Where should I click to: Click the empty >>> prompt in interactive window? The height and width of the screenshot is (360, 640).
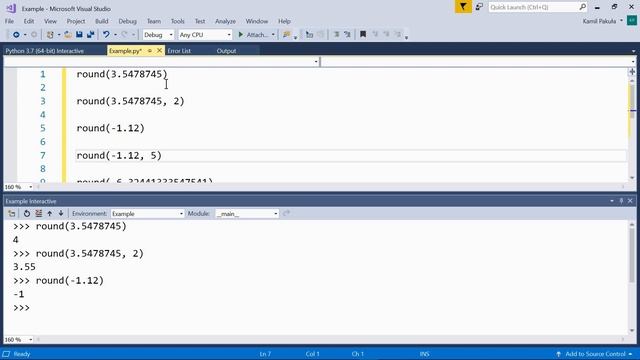coord(21,308)
